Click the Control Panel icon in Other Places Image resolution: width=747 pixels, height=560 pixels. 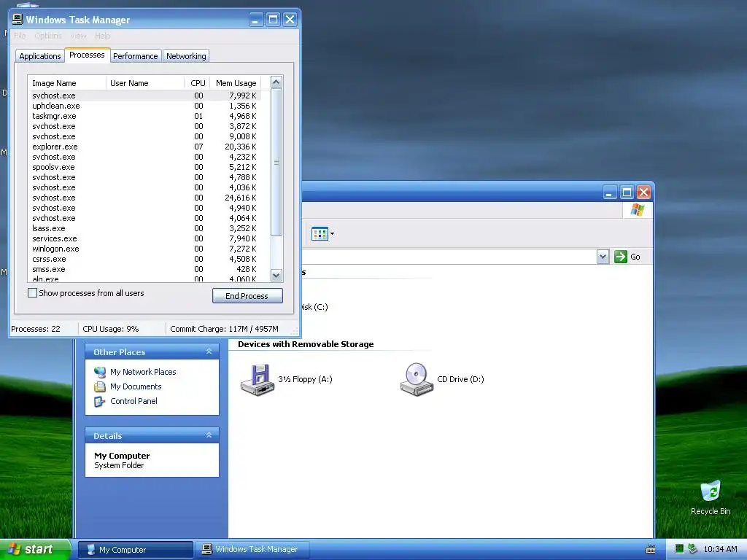pyautogui.click(x=99, y=402)
